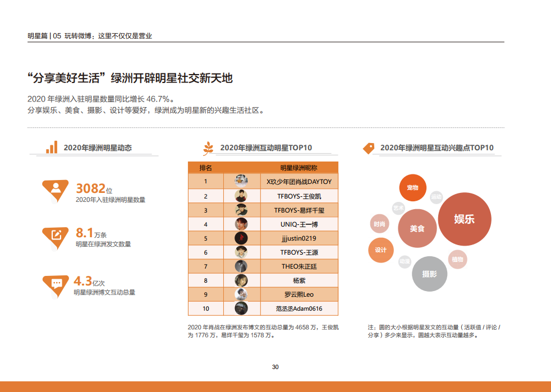Screen dimensions: 551x392
Task: Click avatar of TFBOYS-王俊凯
Action: pyautogui.click(x=241, y=196)
